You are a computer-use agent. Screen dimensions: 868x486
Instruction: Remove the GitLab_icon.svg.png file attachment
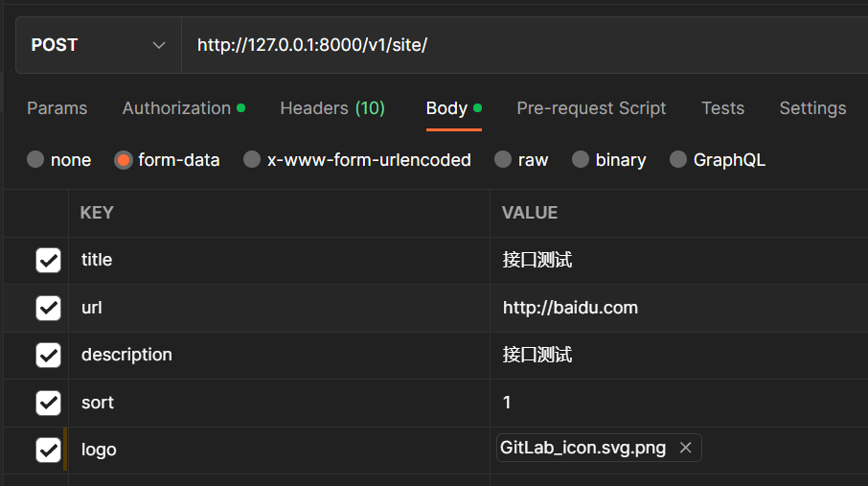(685, 448)
